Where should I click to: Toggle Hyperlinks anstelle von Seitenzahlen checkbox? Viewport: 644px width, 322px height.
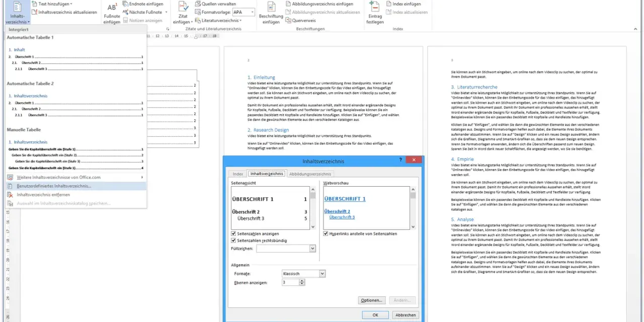[326, 233]
